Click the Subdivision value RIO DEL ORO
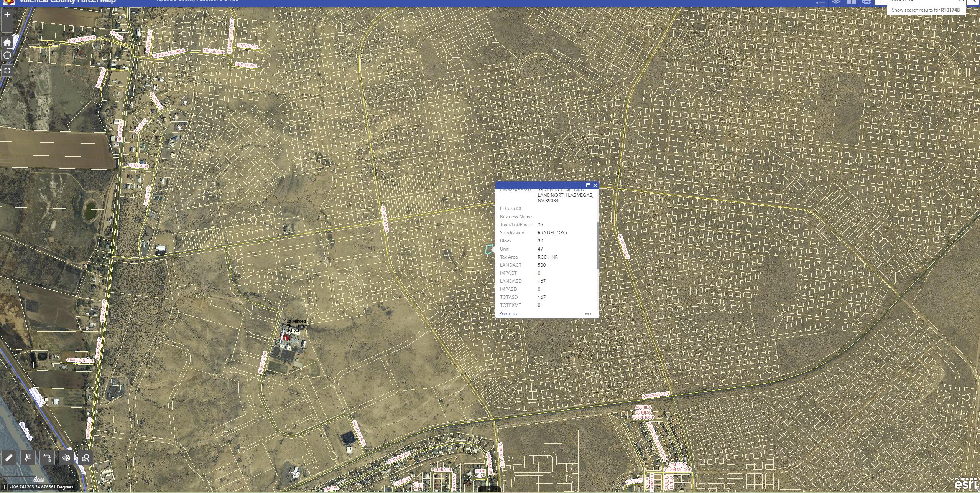This screenshot has width=980, height=493. 552,233
